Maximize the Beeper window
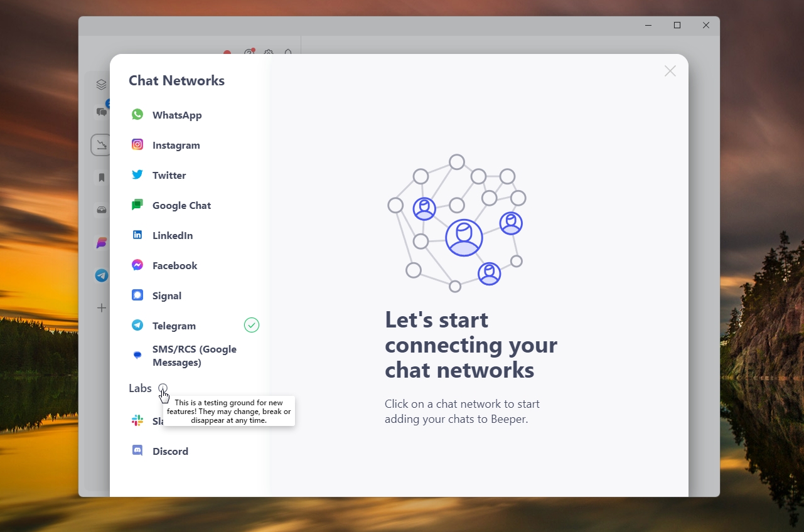The height and width of the screenshot is (532, 804). (677, 25)
